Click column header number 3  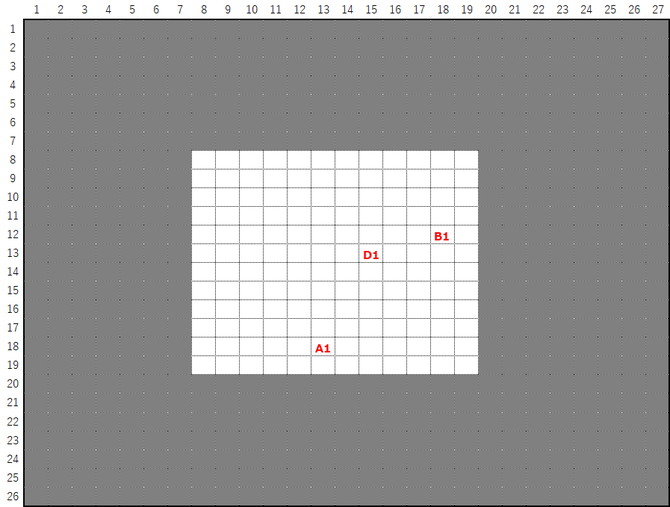coord(84,9)
